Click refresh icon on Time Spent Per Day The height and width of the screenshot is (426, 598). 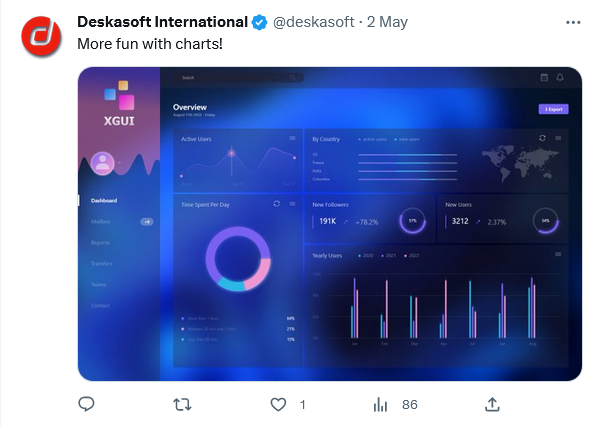tap(276, 204)
